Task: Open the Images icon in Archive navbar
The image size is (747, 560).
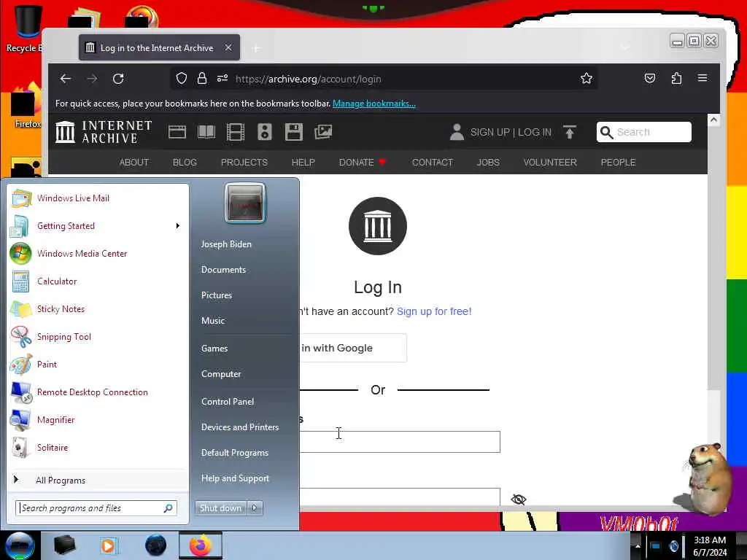Action: point(323,132)
